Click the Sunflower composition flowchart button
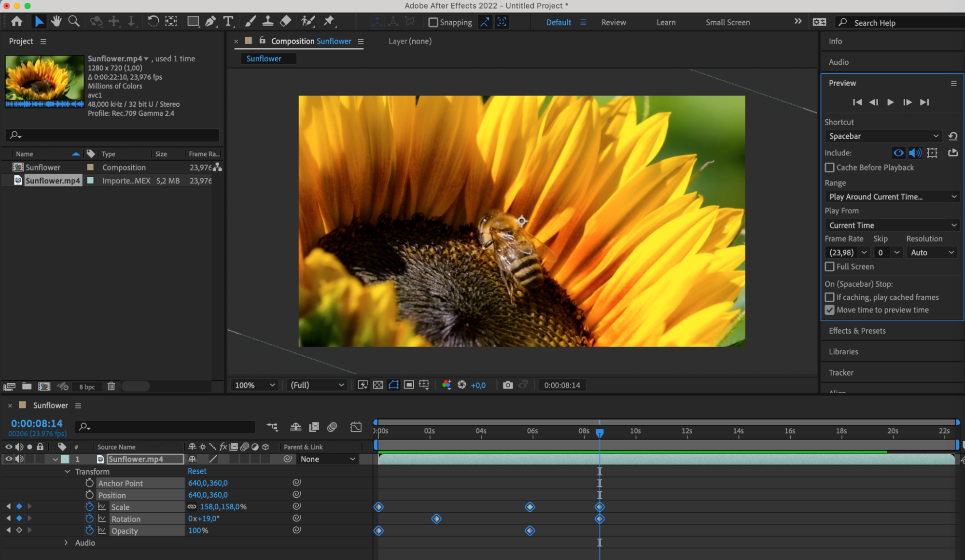The width and height of the screenshot is (965, 560). tap(218, 168)
